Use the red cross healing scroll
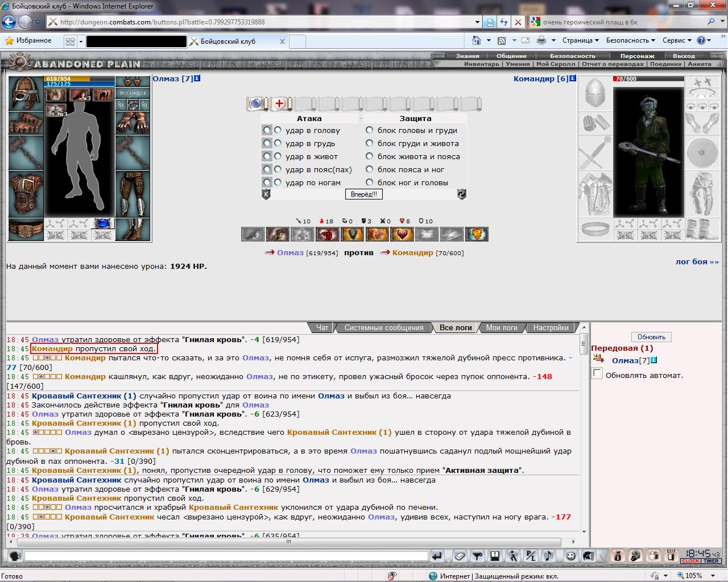Image resolution: width=728 pixels, height=582 pixels. (279, 103)
